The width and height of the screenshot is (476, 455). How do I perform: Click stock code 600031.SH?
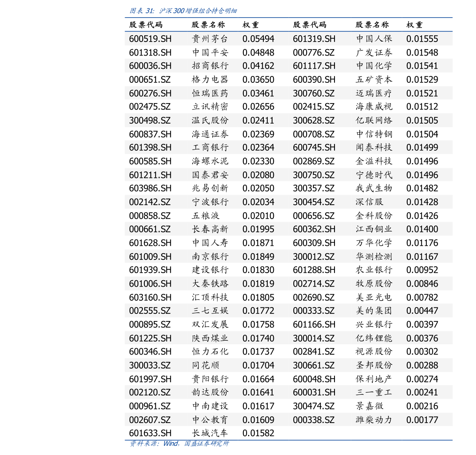(314, 392)
